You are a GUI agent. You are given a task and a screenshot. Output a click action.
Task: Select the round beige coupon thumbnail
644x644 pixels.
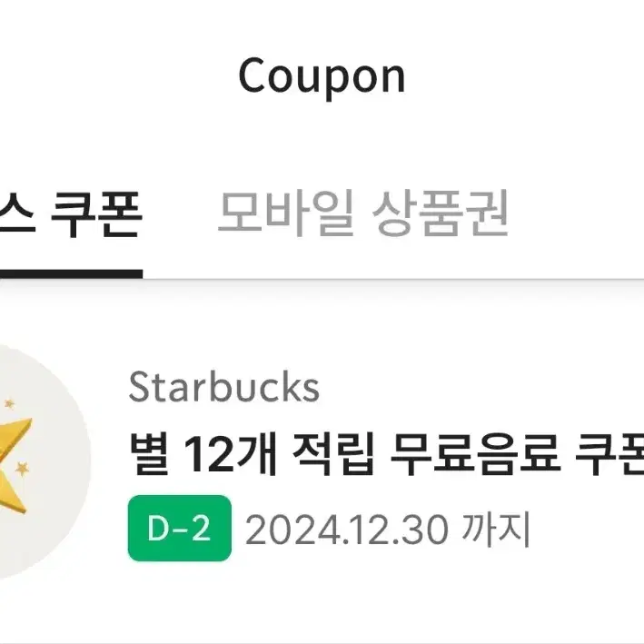pos(45,462)
